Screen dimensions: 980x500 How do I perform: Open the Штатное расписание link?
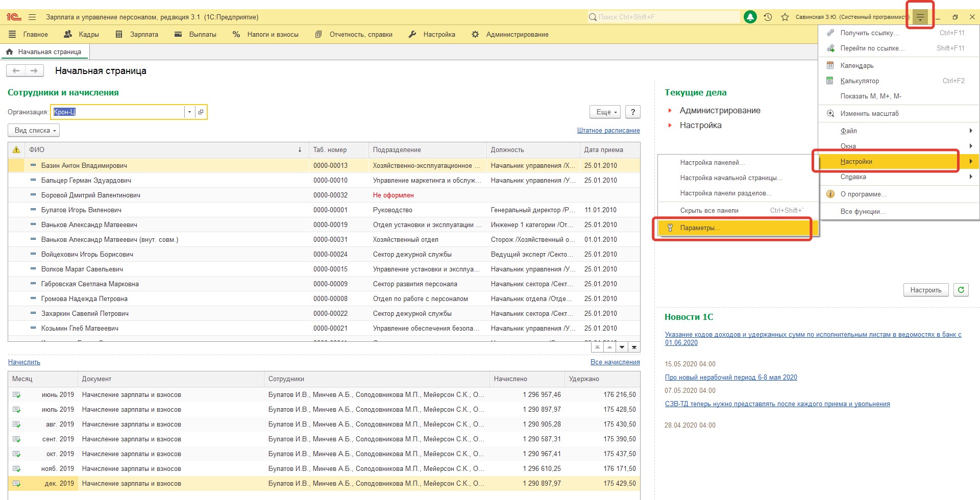click(x=608, y=130)
